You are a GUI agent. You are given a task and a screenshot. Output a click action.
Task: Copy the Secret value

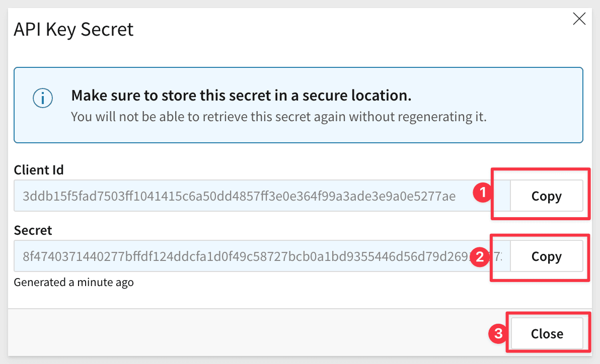[547, 256]
